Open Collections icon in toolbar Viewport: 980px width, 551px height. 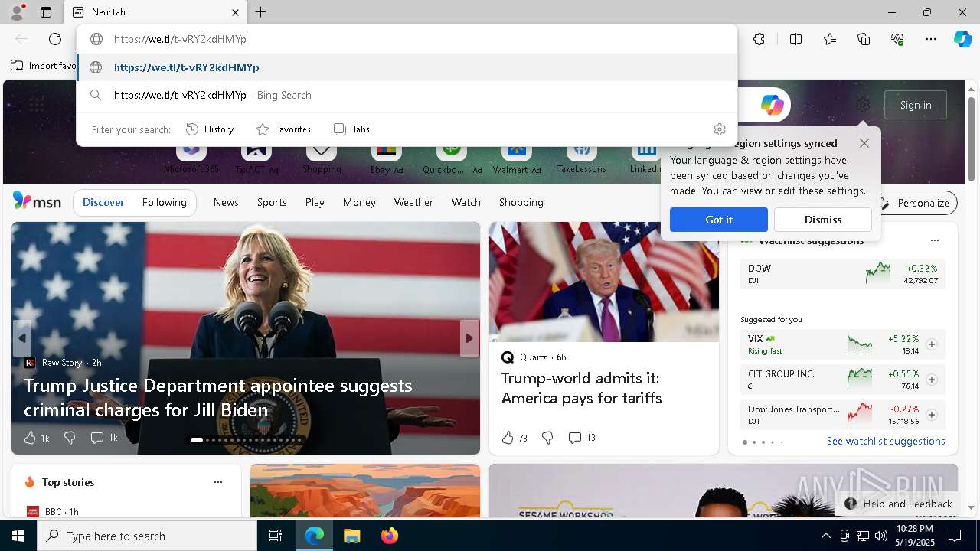[x=864, y=39]
